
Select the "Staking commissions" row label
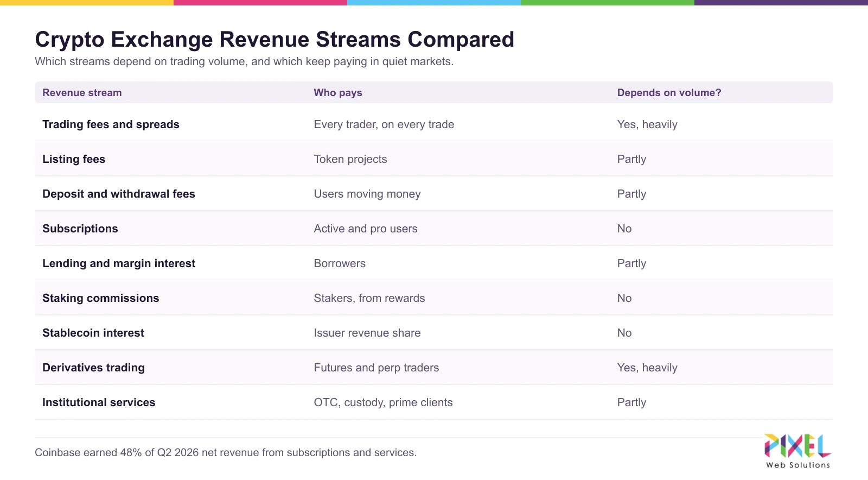coord(101,298)
